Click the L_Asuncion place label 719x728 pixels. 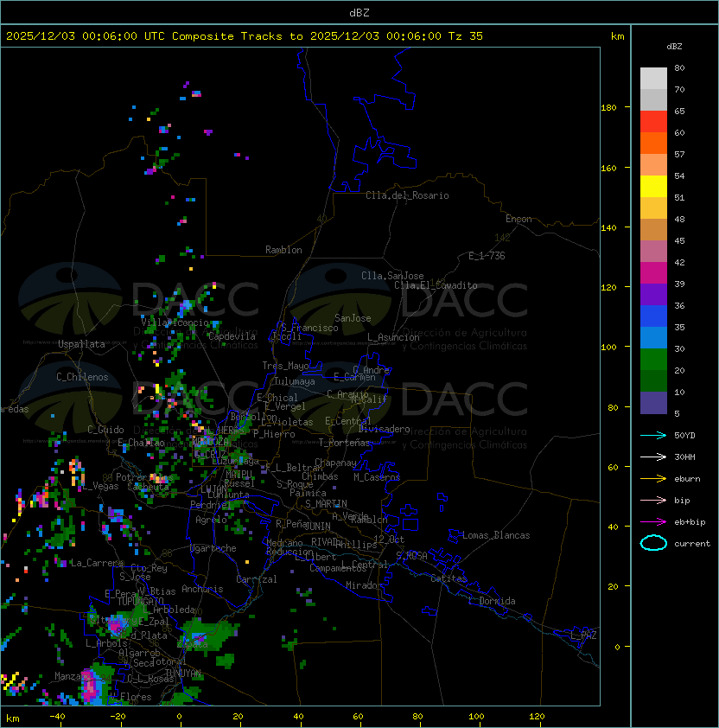[x=393, y=337]
